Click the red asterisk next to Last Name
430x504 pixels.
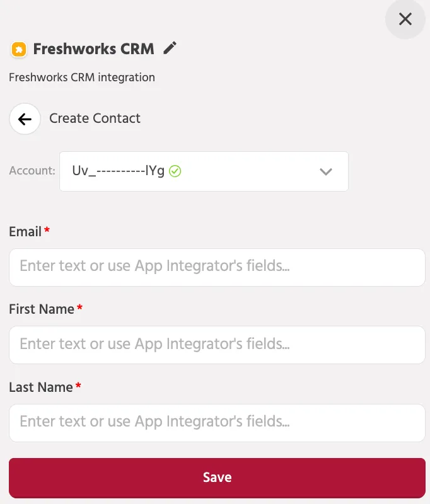(78, 386)
